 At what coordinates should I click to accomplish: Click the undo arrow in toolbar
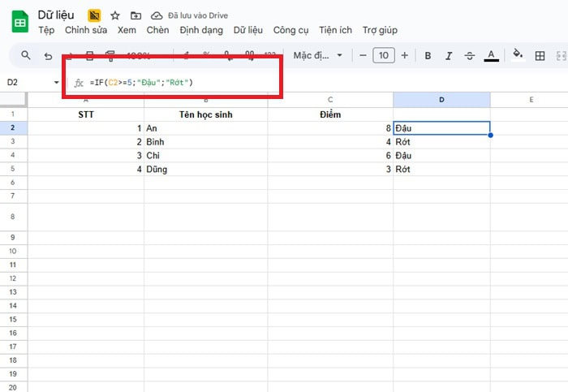click(x=49, y=56)
